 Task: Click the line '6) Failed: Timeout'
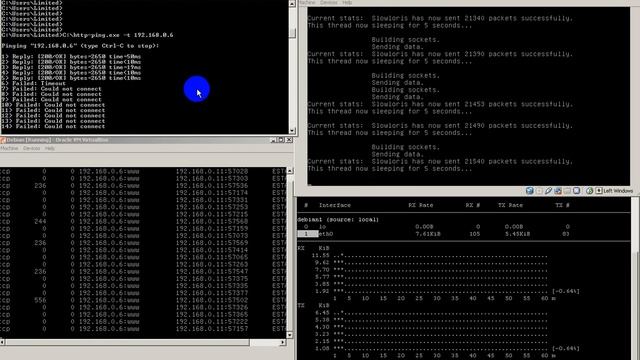point(33,83)
